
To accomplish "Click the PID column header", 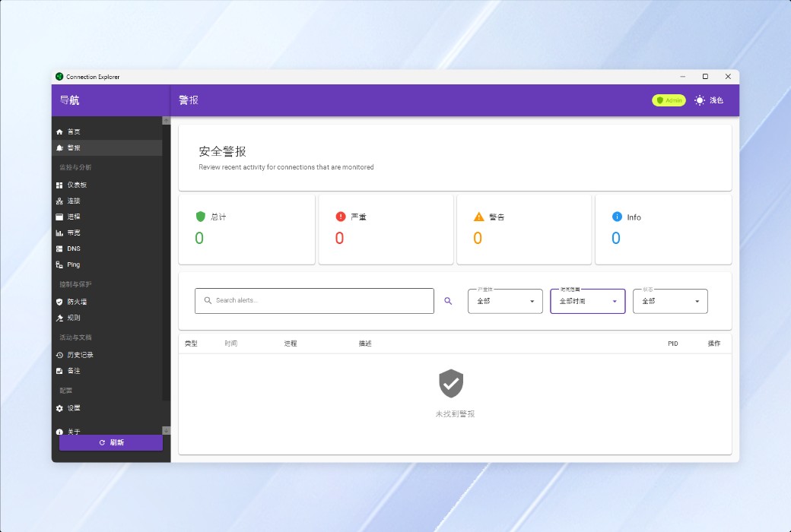I will pos(673,344).
